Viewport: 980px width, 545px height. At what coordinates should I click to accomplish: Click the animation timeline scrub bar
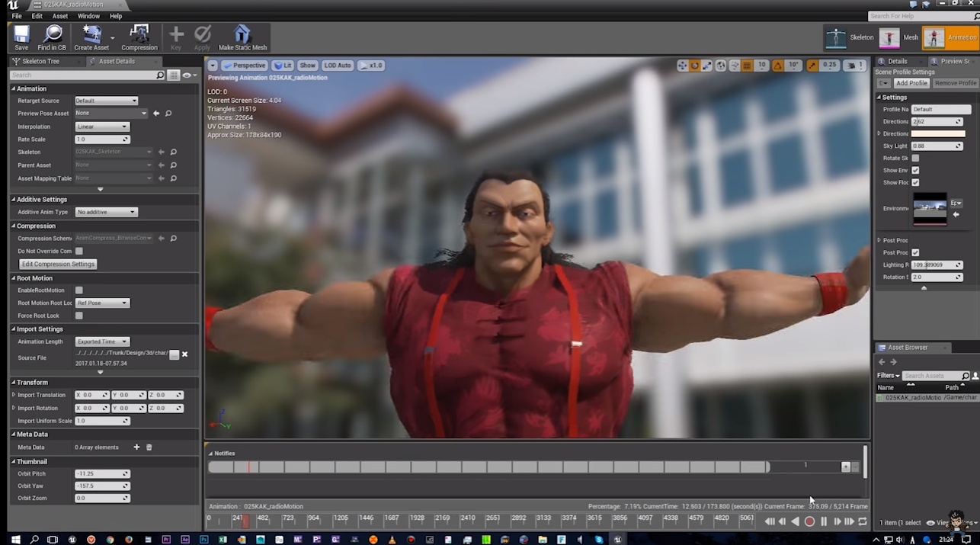click(482, 521)
